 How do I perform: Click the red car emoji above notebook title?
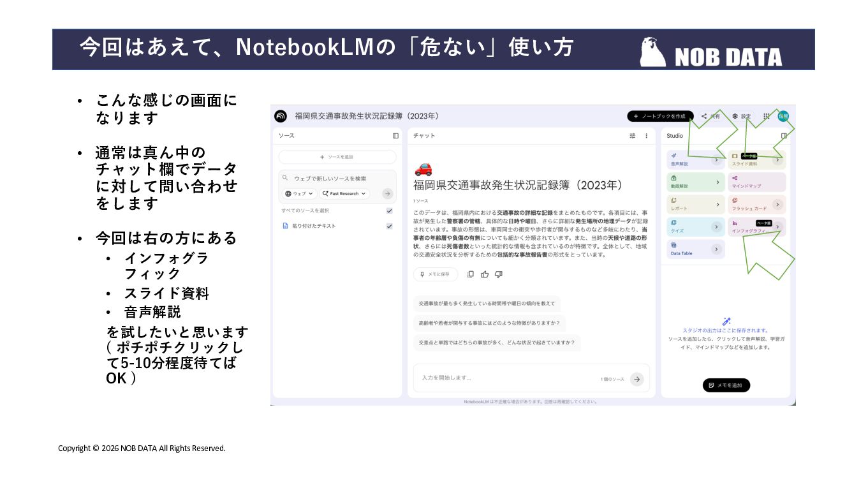point(423,168)
